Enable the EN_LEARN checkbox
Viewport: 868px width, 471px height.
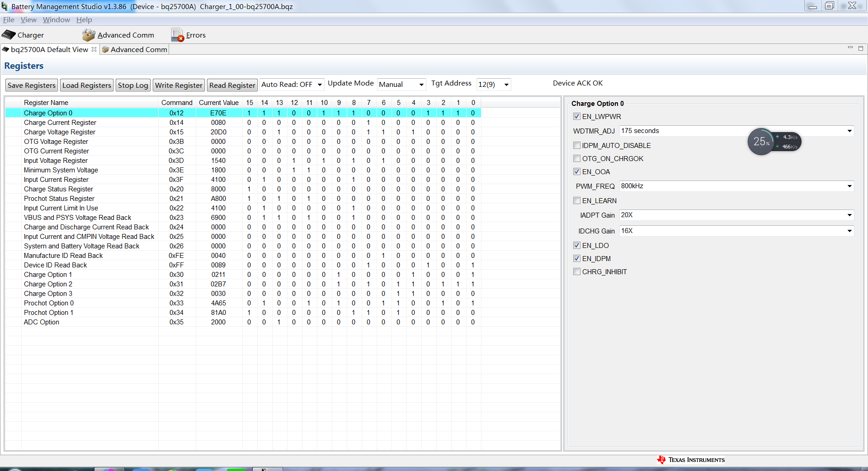pyautogui.click(x=577, y=200)
